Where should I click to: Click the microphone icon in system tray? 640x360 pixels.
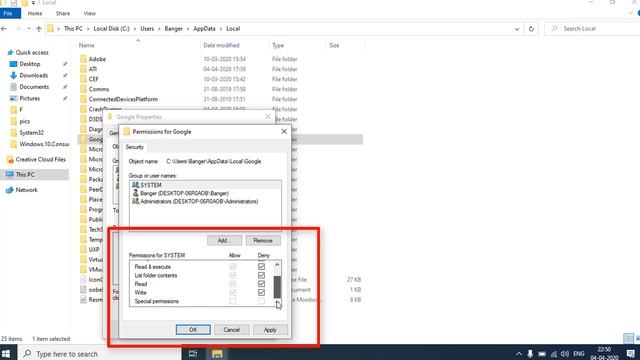click(x=530, y=354)
